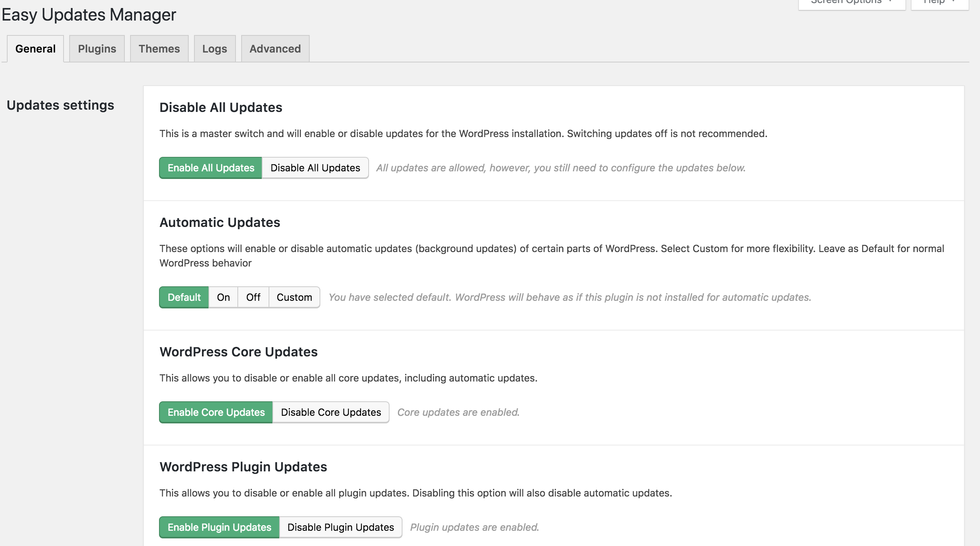
Task: Set automatic updates to On
Action: (x=223, y=297)
